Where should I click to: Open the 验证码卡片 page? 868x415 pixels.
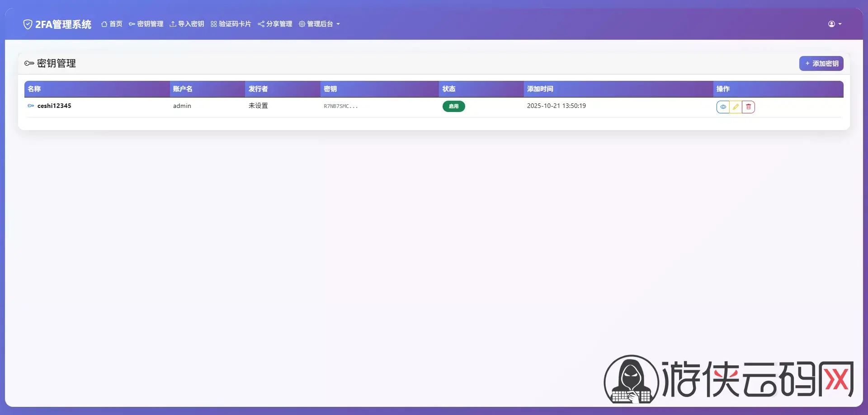[x=231, y=24]
